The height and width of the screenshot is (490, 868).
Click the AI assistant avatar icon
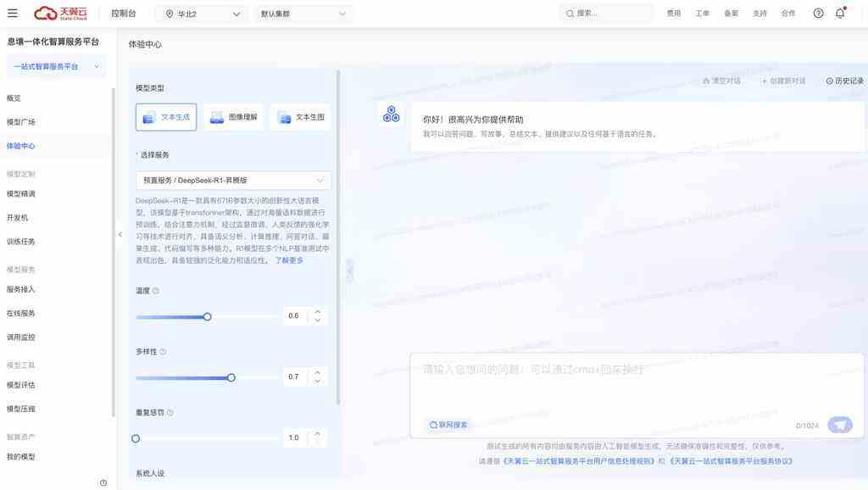pyautogui.click(x=391, y=114)
